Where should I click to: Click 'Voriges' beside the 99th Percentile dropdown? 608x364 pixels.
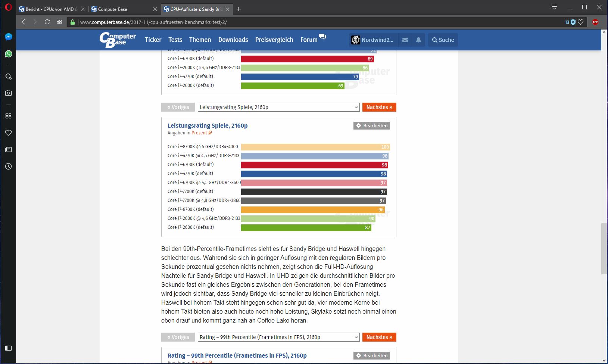tap(178, 337)
